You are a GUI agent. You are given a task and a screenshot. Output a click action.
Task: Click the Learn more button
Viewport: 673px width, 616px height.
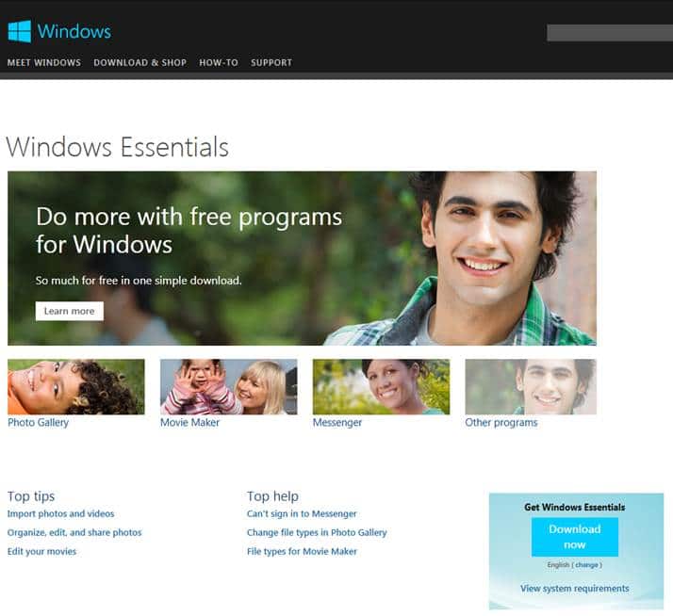pos(69,311)
